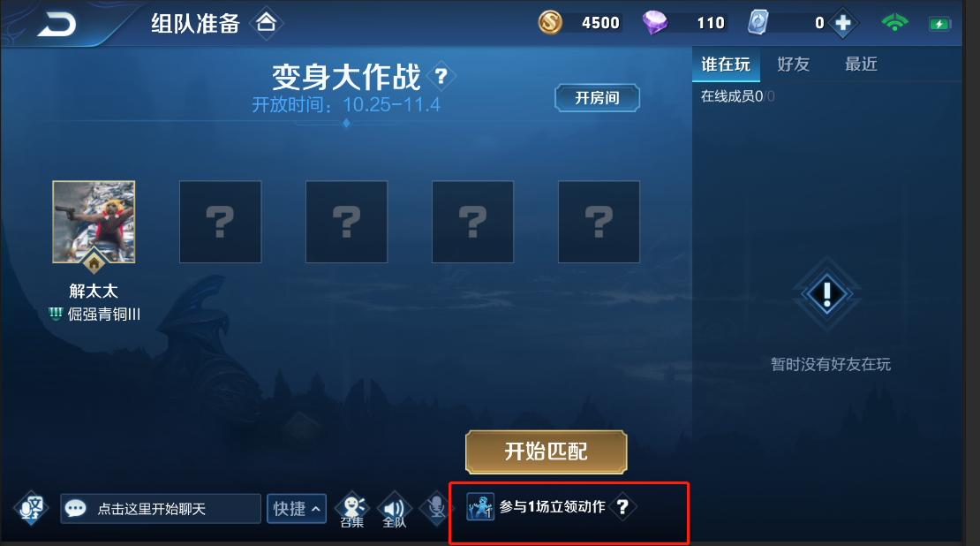Click the 解太太 player avatar
Image resolution: width=980 pixels, height=546 pixels.
pos(94,222)
